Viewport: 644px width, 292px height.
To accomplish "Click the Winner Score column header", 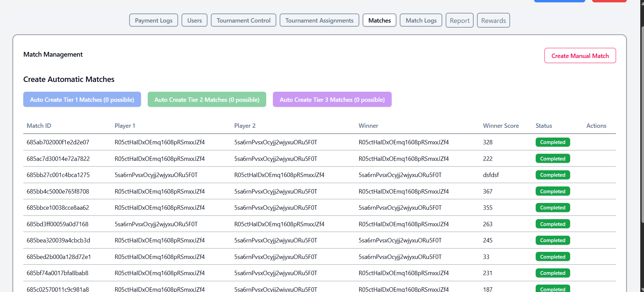I will 501,126.
